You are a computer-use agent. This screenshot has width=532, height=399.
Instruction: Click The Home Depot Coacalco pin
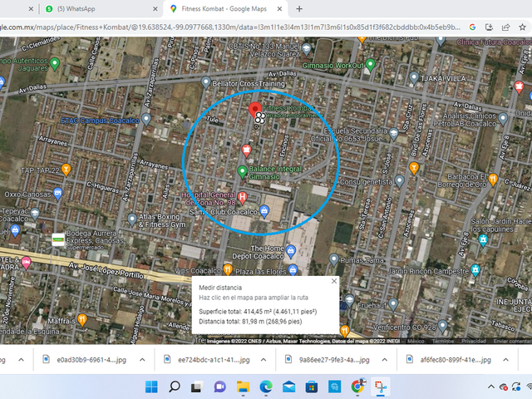(x=291, y=251)
